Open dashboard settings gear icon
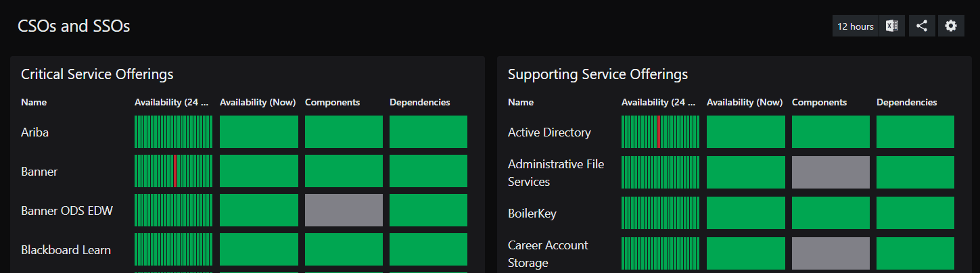This screenshot has width=980, height=273. click(x=951, y=26)
